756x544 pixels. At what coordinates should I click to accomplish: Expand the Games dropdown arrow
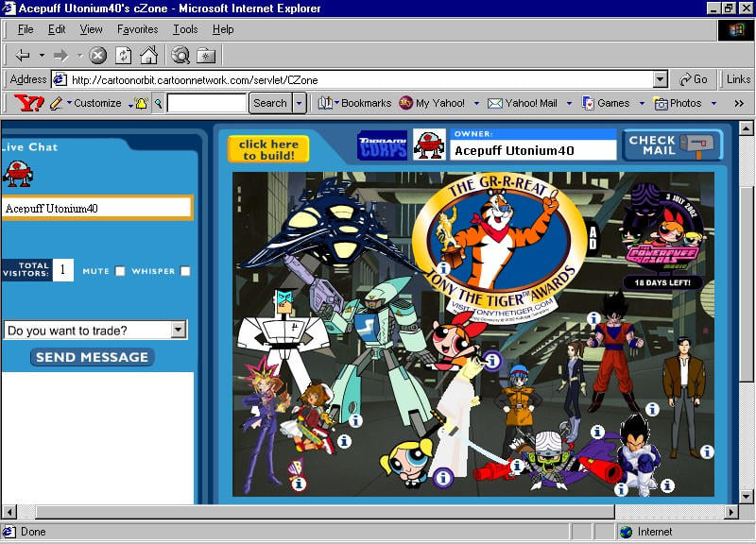click(x=642, y=103)
